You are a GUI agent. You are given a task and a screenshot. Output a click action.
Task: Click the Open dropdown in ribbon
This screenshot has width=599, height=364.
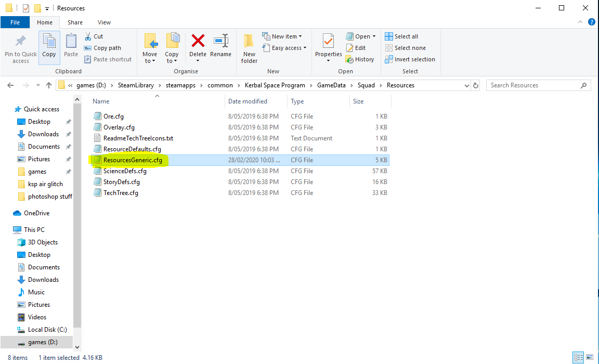pyautogui.click(x=361, y=36)
